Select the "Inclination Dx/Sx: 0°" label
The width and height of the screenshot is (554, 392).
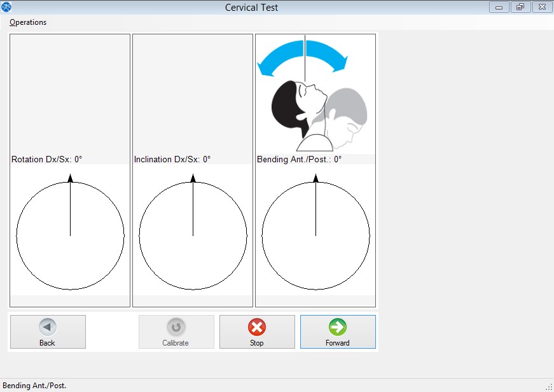(x=172, y=160)
